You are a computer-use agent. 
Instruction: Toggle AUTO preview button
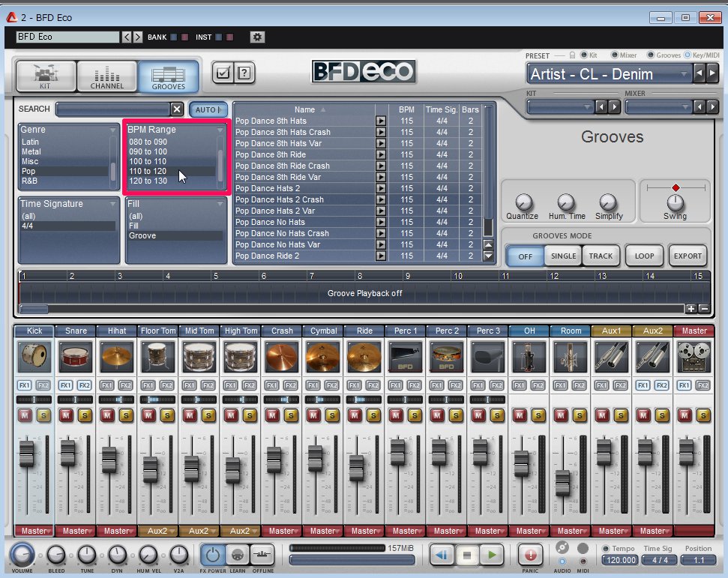coord(208,109)
